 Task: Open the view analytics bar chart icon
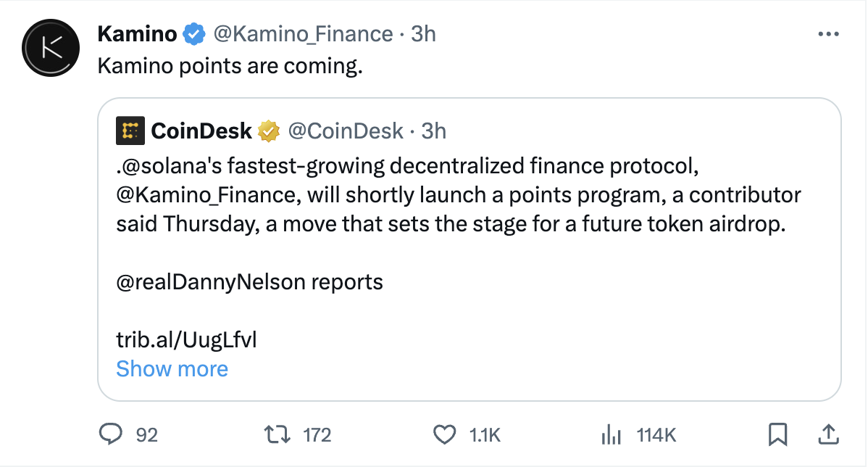click(x=612, y=434)
